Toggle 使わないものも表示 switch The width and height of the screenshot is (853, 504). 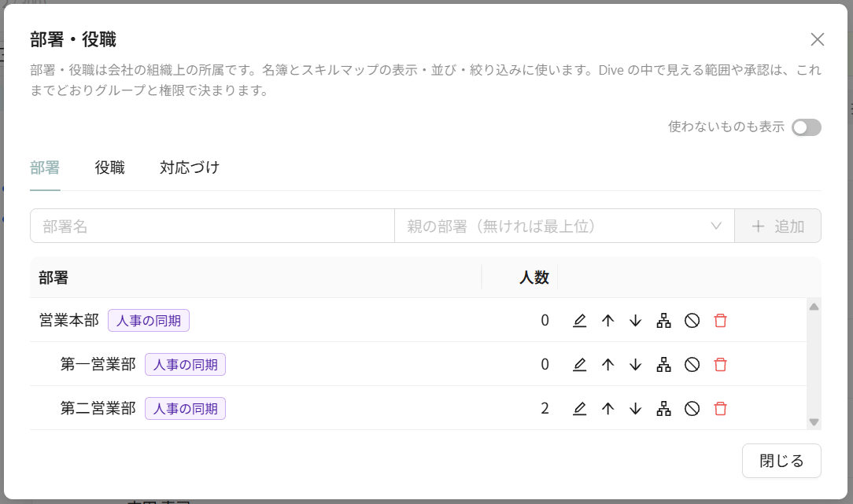point(807,127)
